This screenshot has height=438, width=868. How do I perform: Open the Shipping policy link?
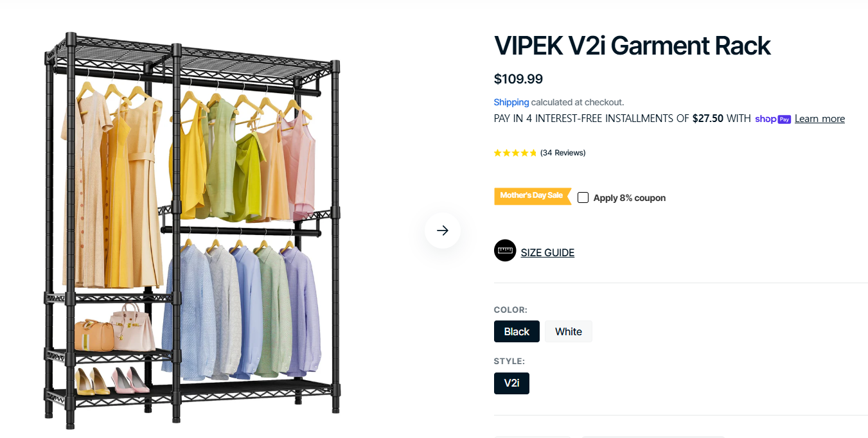[511, 102]
